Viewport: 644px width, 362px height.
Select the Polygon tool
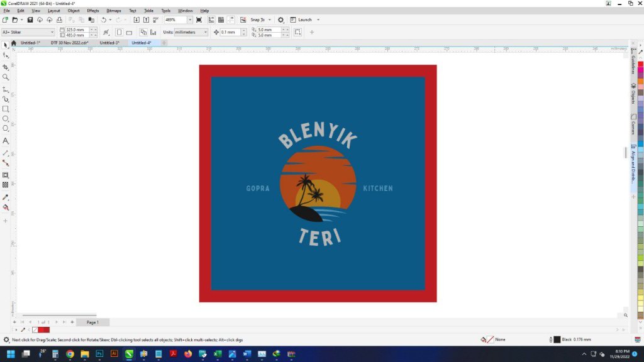[x=6, y=129]
